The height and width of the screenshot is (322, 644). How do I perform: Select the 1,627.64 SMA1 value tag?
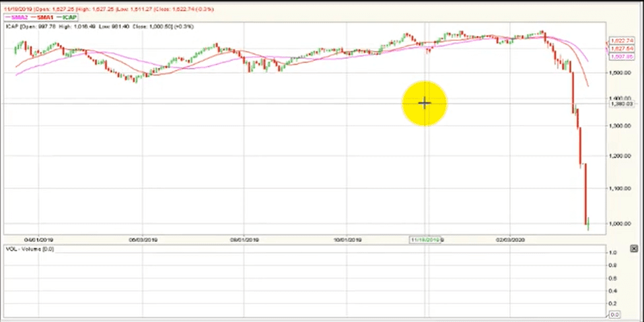tap(620, 48)
